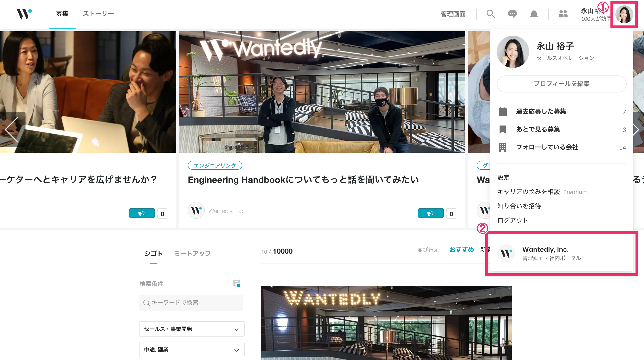The width and height of the screenshot is (644, 360).
Task: Switch to the ストーリー tab
Action: pos(98,13)
